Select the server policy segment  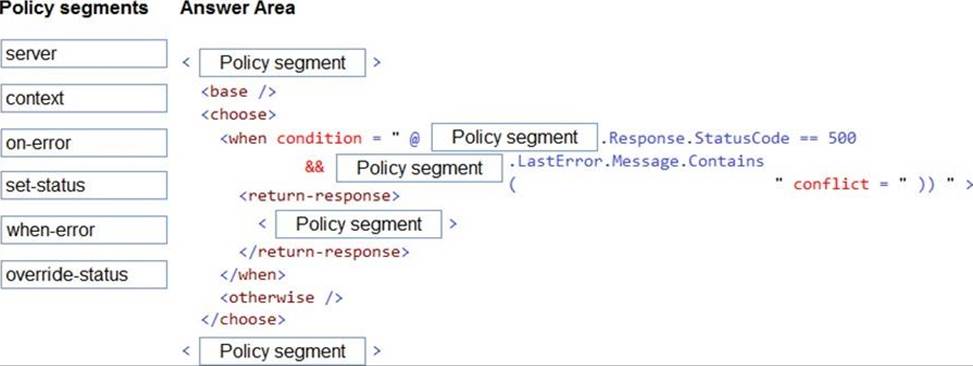coord(84,53)
